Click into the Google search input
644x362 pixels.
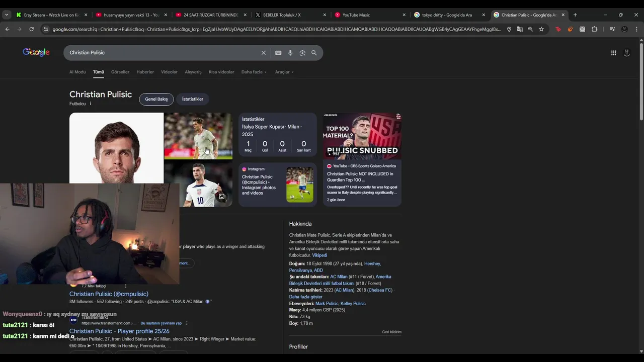click(164, 53)
